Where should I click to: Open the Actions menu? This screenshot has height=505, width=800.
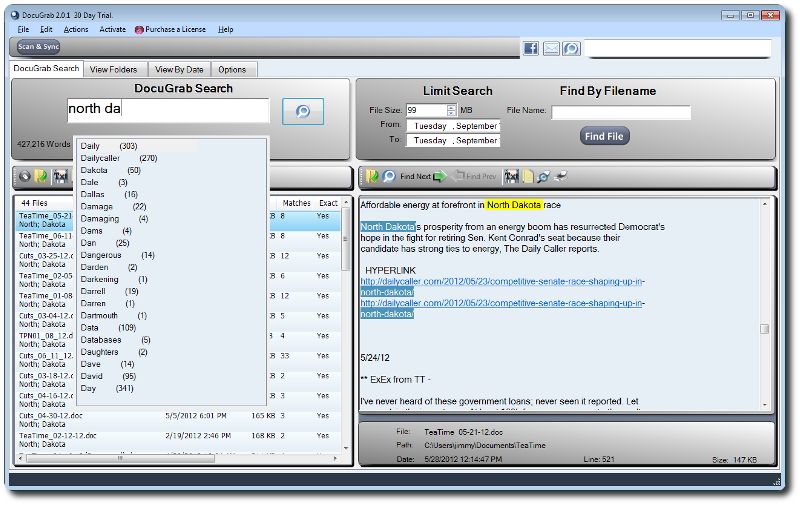(x=76, y=30)
